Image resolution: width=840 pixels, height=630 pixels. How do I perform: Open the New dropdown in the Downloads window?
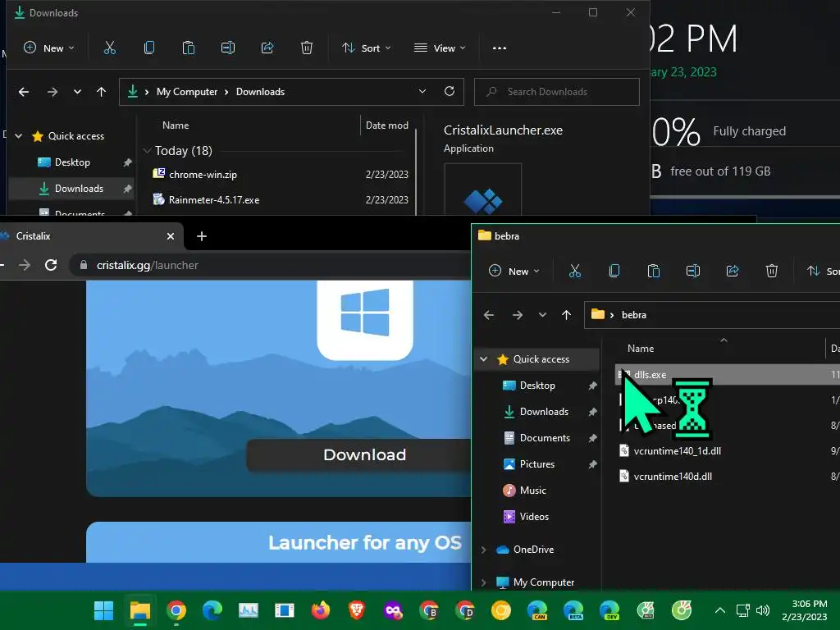(49, 48)
